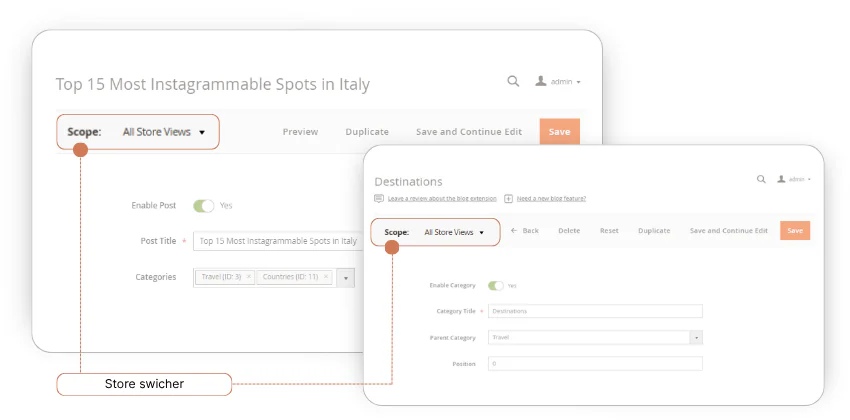Open Scope dropdown in the post window

click(x=164, y=132)
